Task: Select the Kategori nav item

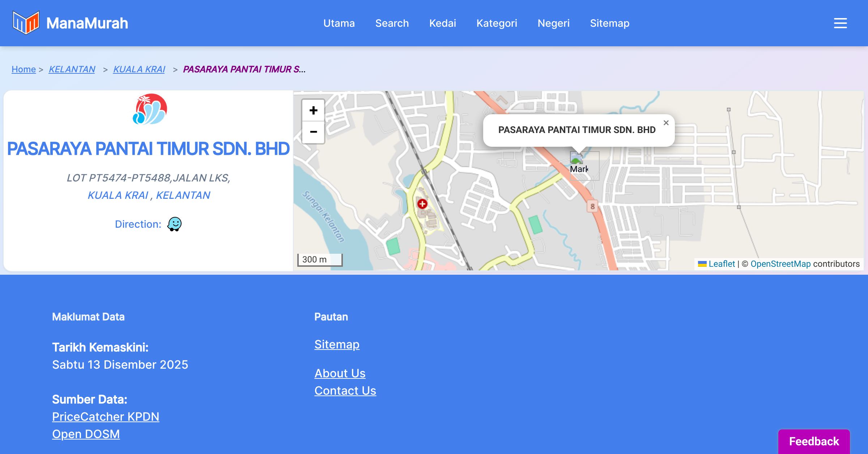Action: click(497, 23)
